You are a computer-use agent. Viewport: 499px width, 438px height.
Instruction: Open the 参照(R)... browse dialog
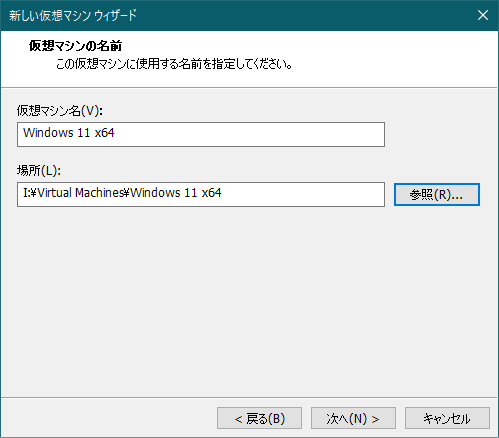coord(437,194)
